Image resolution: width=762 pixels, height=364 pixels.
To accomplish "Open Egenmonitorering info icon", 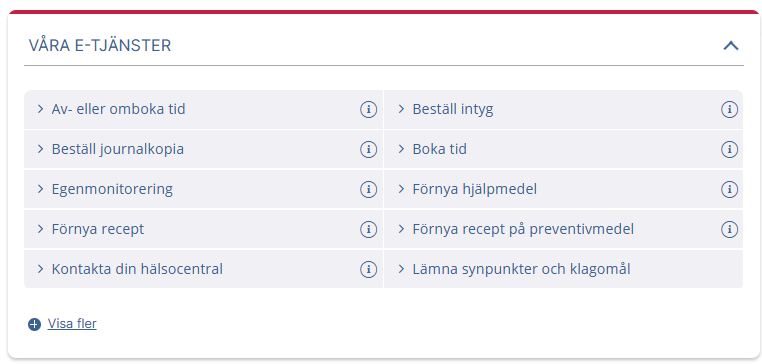I will pyautogui.click(x=368, y=189).
